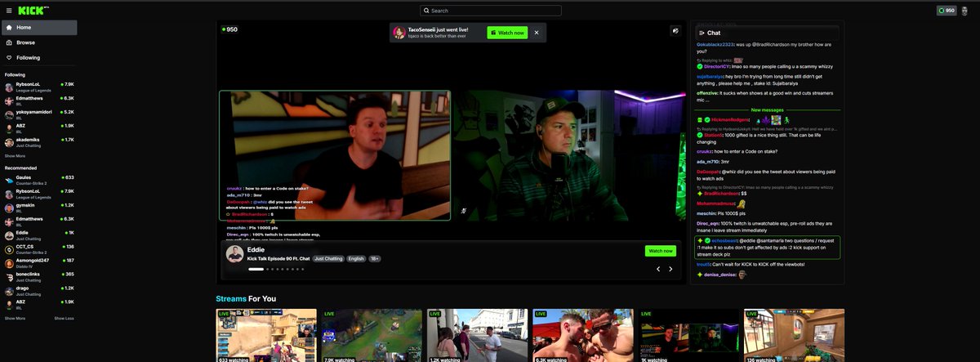Image resolution: width=980 pixels, height=362 pixels.
Task: Click the search magnifier icon
Action: [425, 11]
